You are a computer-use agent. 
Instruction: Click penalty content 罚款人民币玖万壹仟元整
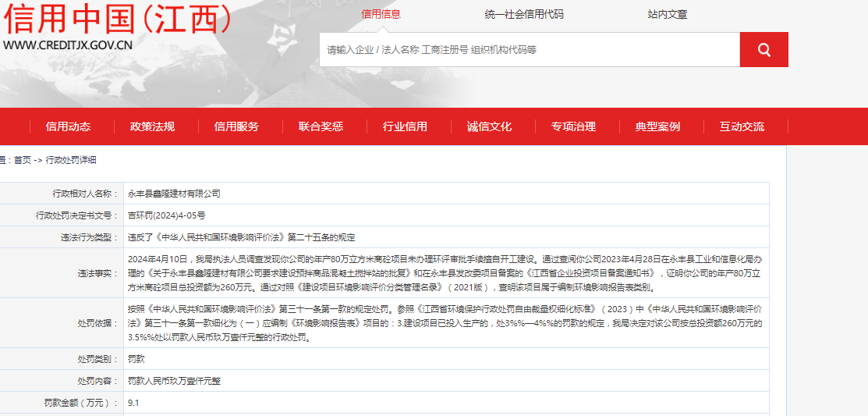(175, 381)
